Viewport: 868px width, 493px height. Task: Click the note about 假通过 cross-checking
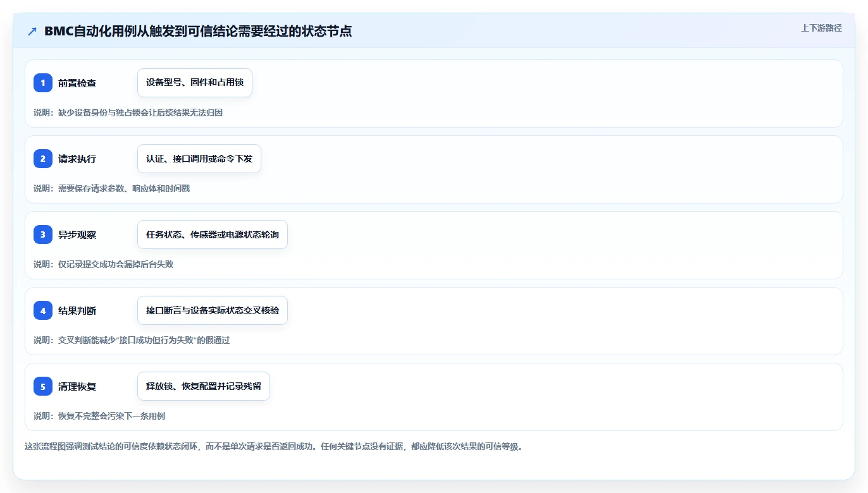click(132, 340)
